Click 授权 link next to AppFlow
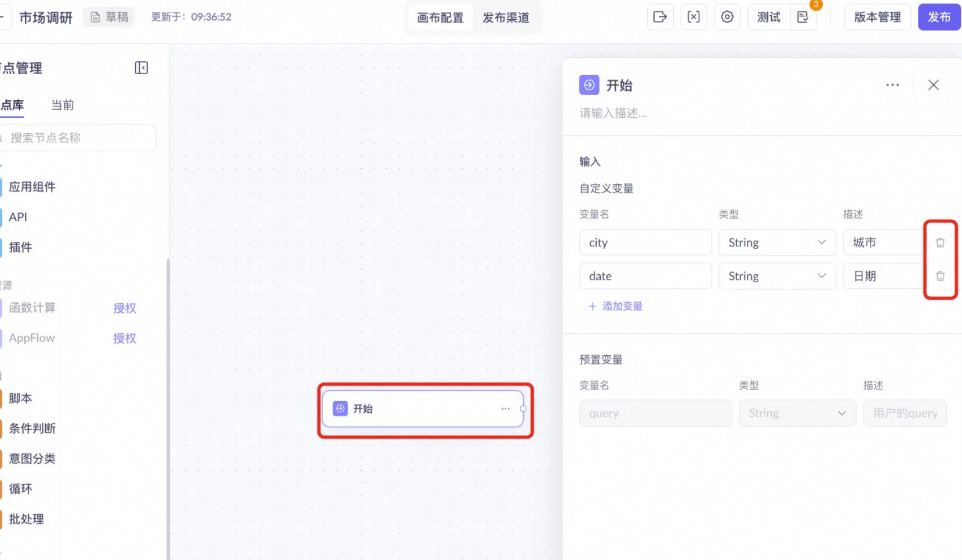This screenshot has height=560, width=962. click(x=125, y=338)
